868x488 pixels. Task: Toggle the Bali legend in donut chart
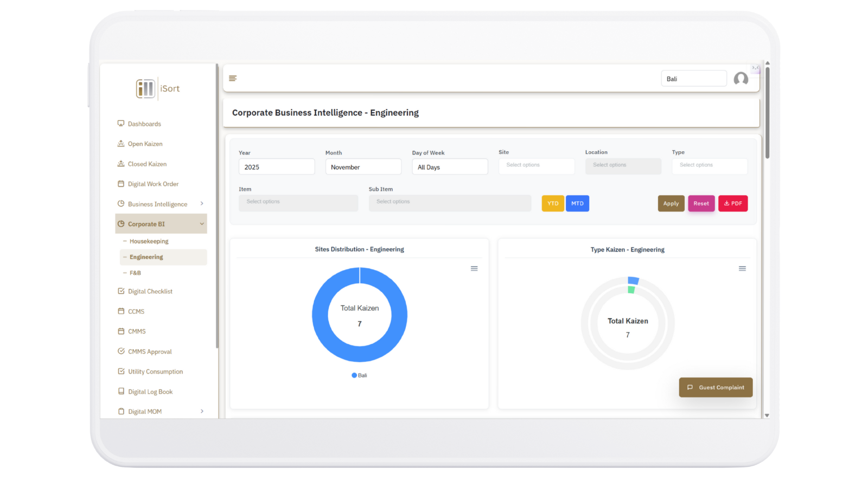(x=360, y=375)
